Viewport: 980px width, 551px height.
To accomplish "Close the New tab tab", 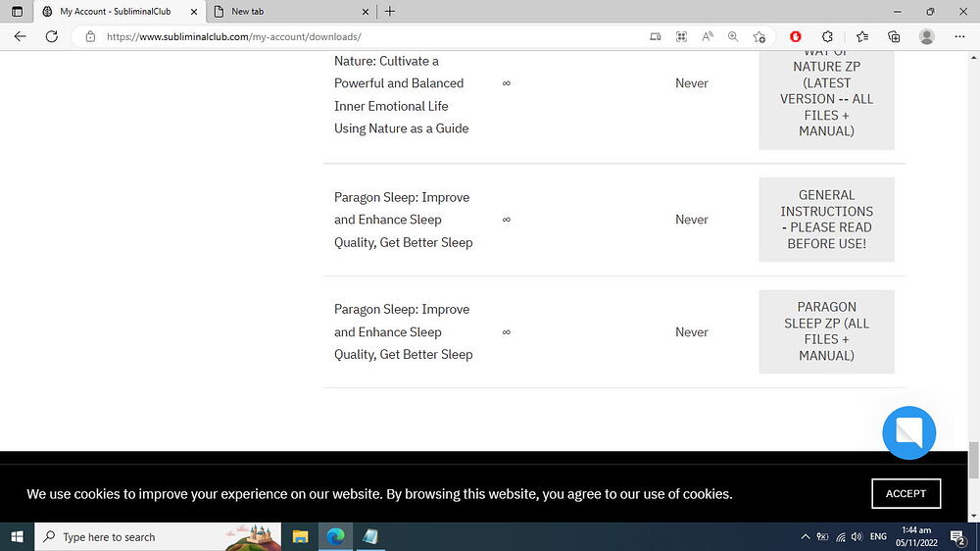I will point(366,11).
